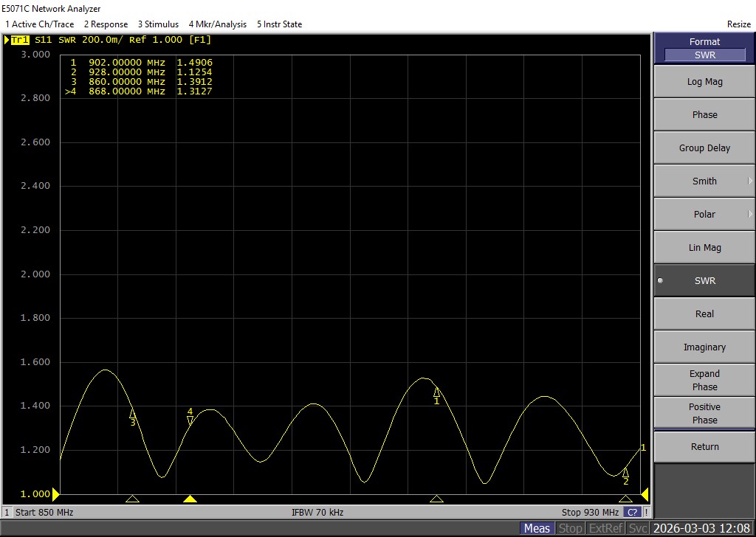Image resolution: width=756 pixels, height=537 pixels.
Task: Click the left reference position triangle
Action: click(55, 493)
